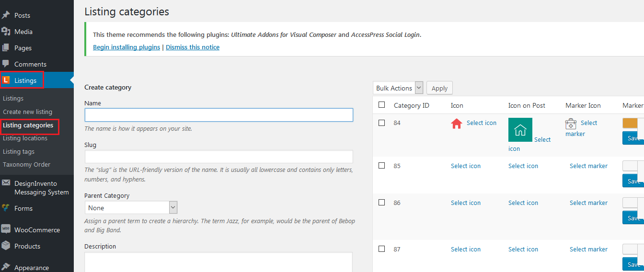
Task: Click the medical kit marker icon
Action: point(571,124)
